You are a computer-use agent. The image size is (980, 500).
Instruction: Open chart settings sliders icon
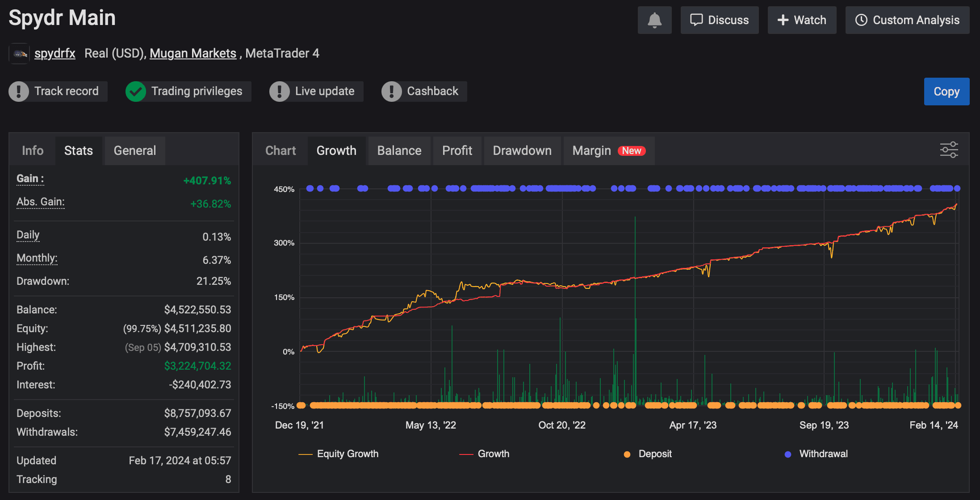(949, 150)
